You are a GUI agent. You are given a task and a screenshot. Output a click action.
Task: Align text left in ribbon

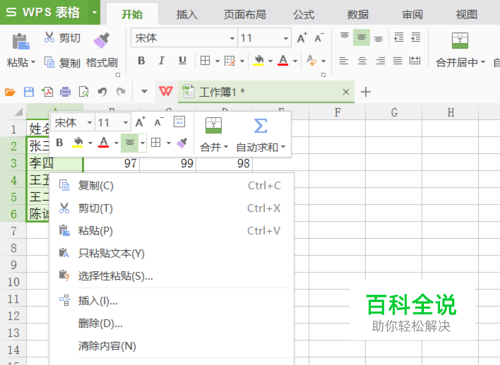(x=344, y=61)
